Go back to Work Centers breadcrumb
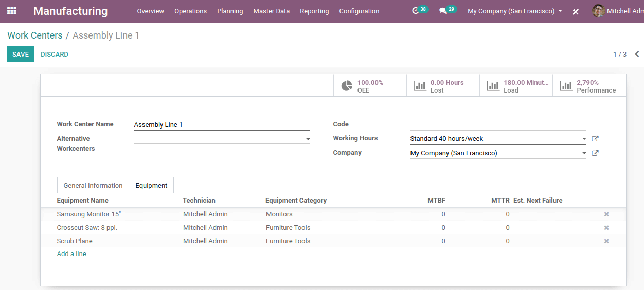This screenshot has width=644, height=290. [34, 35]
